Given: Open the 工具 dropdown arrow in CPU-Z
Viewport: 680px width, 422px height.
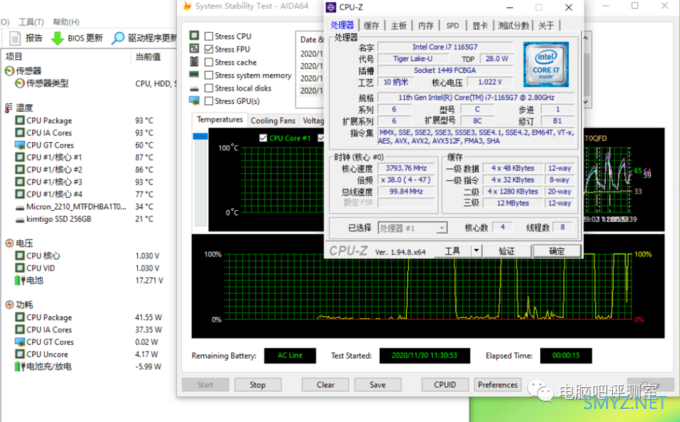Looking at the screenshot, I should tap(476, 251).
